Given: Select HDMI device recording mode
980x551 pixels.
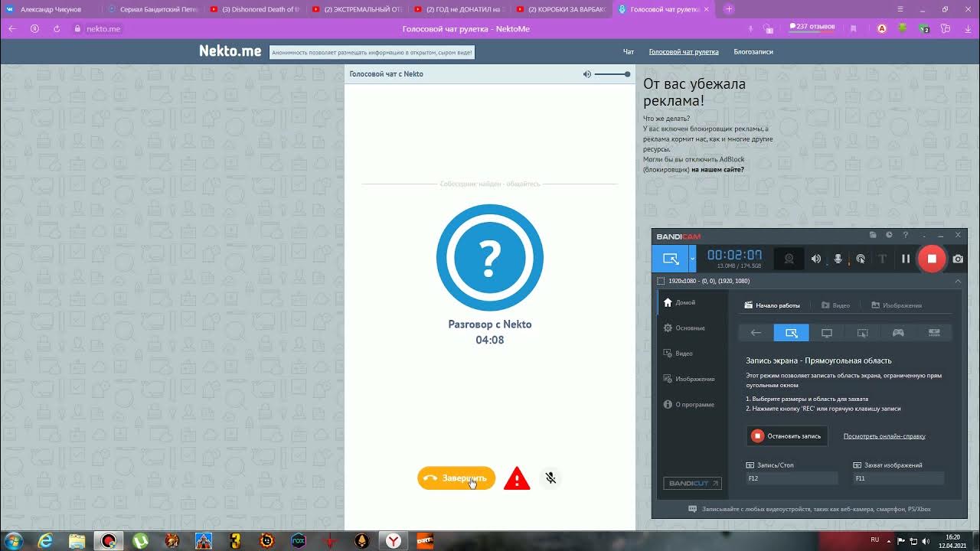Looking at the screenshot, I should tap(934, 333).
